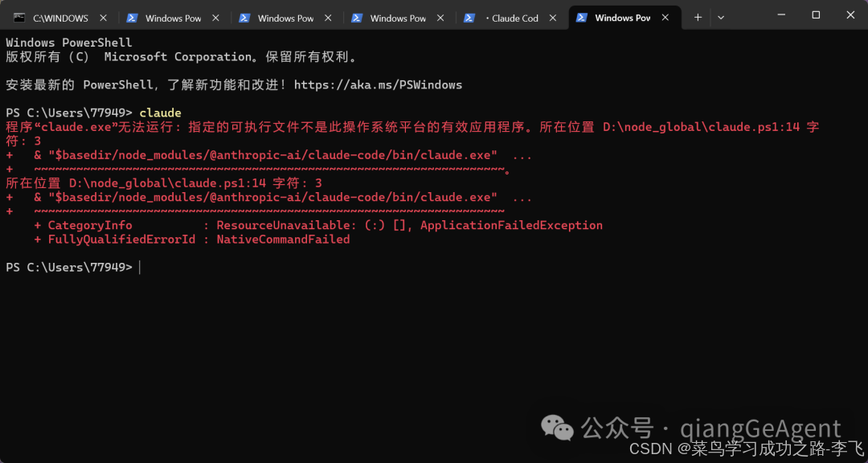868x463 pixels.
Task: Maximize the Windows Terminal window
Action: (x=816, y=15)
